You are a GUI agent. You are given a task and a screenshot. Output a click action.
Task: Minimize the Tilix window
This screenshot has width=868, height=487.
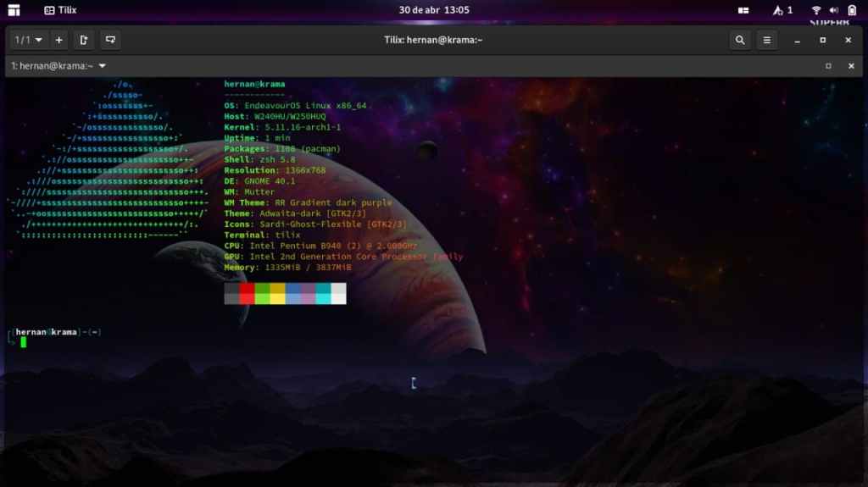[797, 40]
